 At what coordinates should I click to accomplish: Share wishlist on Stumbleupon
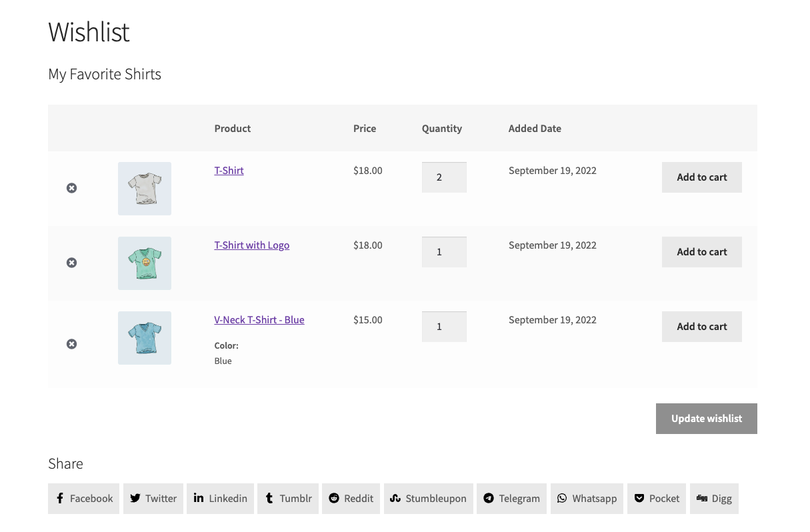[x=428, y=499]
